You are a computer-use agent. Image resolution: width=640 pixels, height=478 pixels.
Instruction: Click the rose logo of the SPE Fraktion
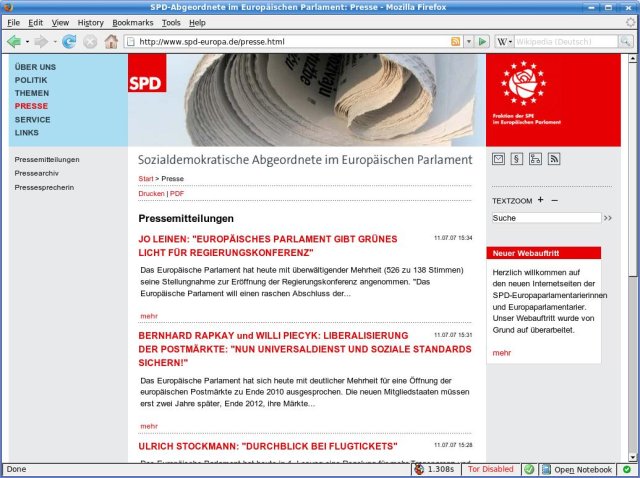pos(524,83)
